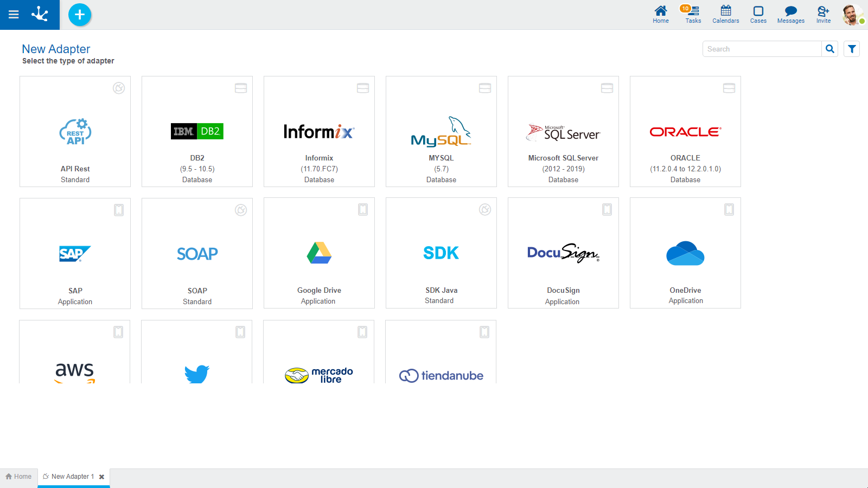Click the New Adapter heading
Image resolution: width=868 pixels, height=488 pixels.
[x=56, y=49]
